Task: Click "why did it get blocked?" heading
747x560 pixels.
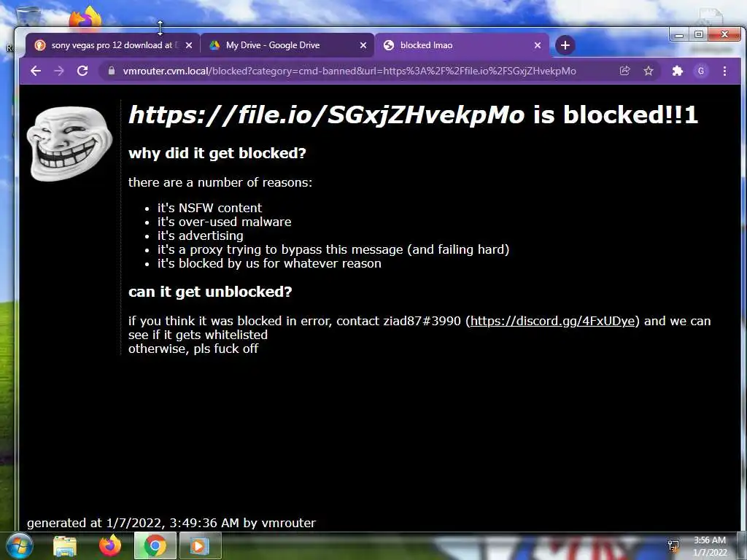Action: pos(217,153)
